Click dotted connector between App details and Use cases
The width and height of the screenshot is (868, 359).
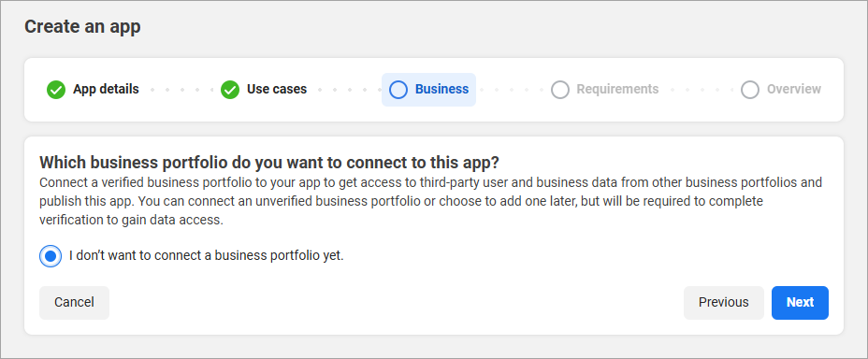click(x=180, y=90)
